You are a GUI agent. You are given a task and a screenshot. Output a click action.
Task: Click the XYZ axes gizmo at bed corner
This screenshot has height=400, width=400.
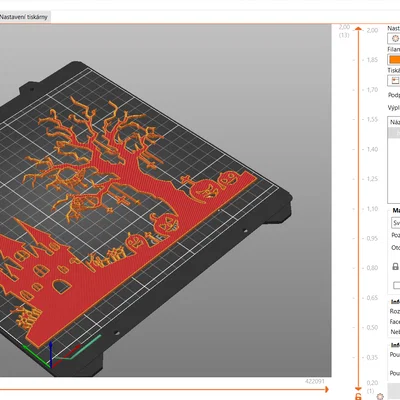click(50, 354)
